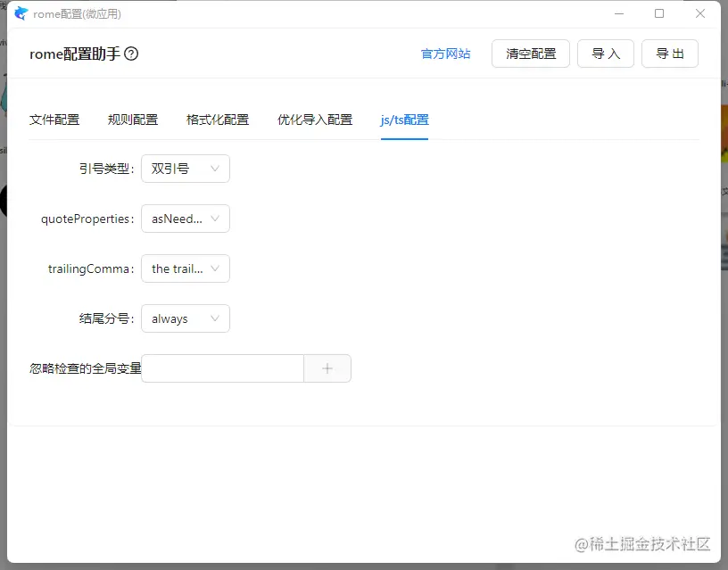Expand the quoteProperties dropdown
Viewport: 728px width, 570px height.
[186, 219]
